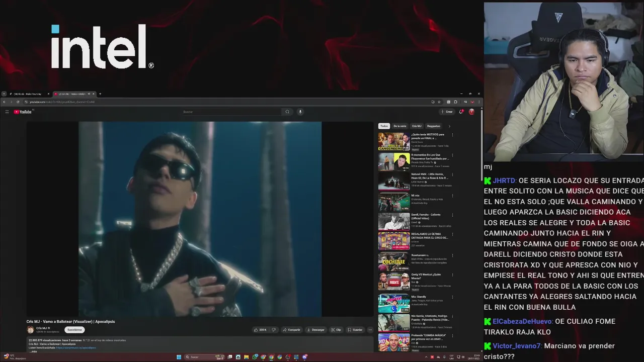Screen dimensions: 644x362
Task: Focus the Buscar search field on YouTube
Action: pos(231,112)
